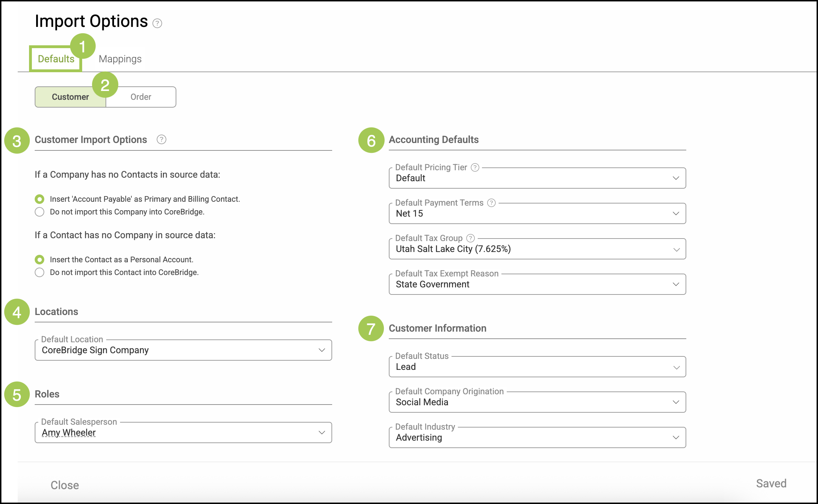This screenshot has width=818, height=504.
Task: Open Default Pricing Tier help tooltip icon
Action: (475, 167)
